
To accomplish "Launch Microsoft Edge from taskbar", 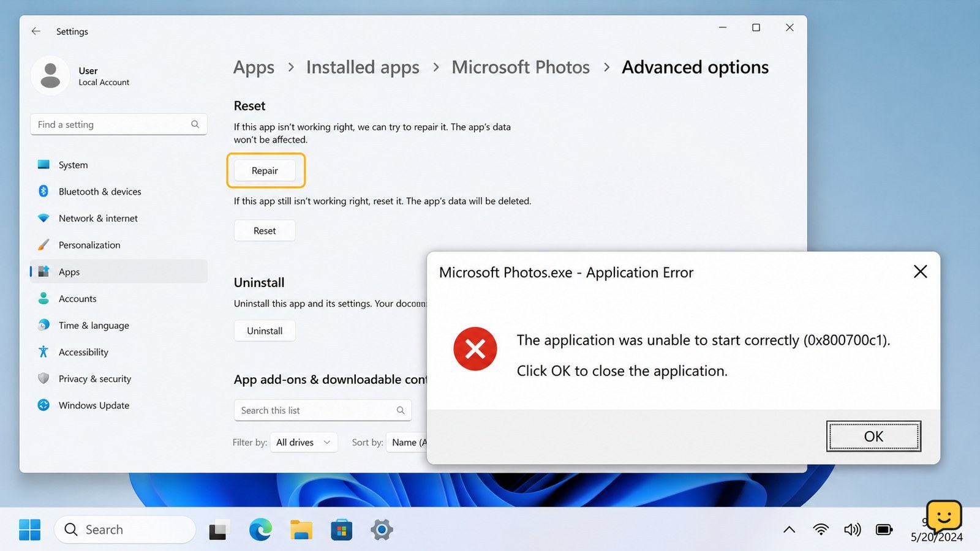I will point(260,530).
